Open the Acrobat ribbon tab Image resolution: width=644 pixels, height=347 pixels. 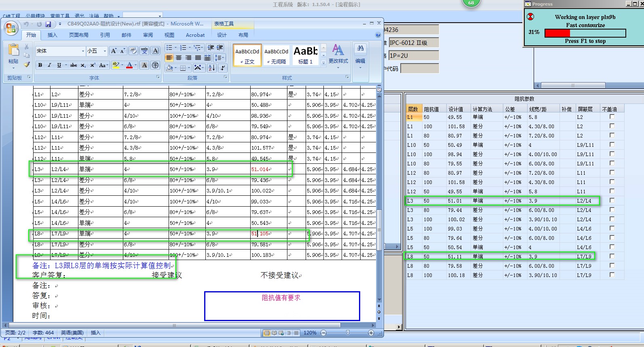click(195, 35)
